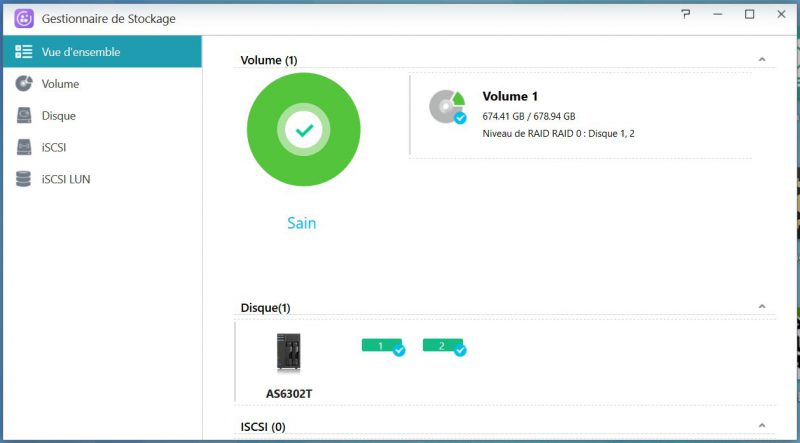
Task: Click the Sain status label
Action: tap(302, 223)
